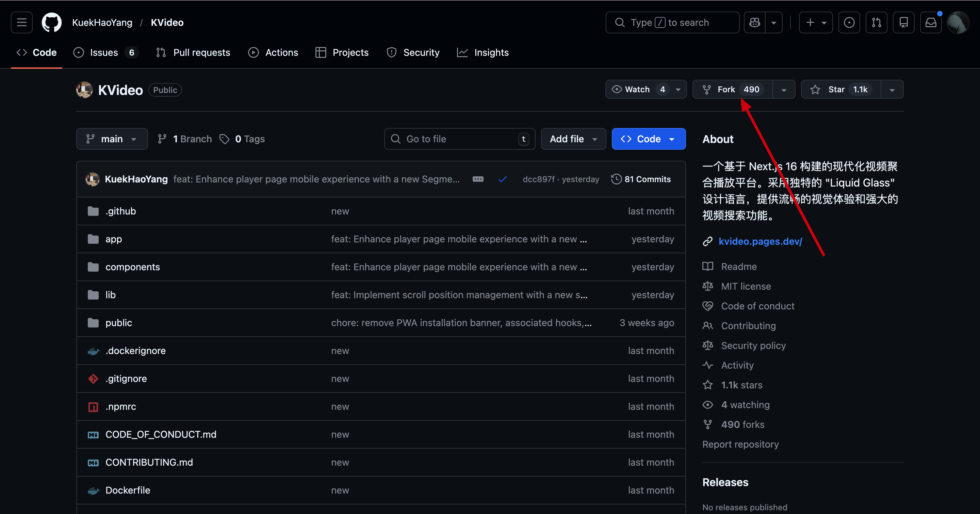Image resolution: width=980 pixels, height=514 pixels.
Task: Open the blue Code clone dropdown
Action: point(648,139)
